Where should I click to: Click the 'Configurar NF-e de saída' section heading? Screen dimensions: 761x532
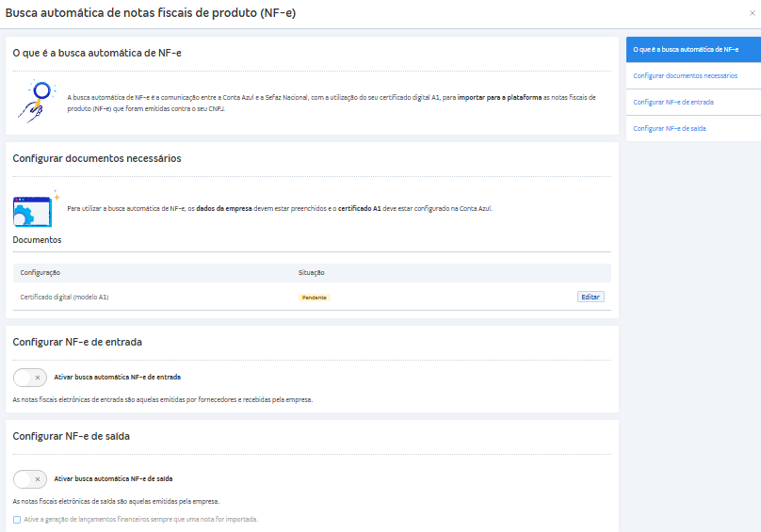pos(71,436)
